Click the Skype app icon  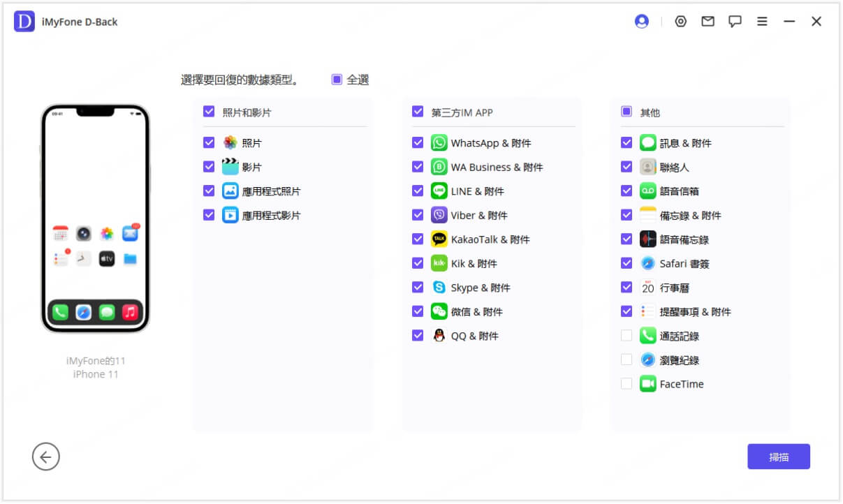click(438, 287)
